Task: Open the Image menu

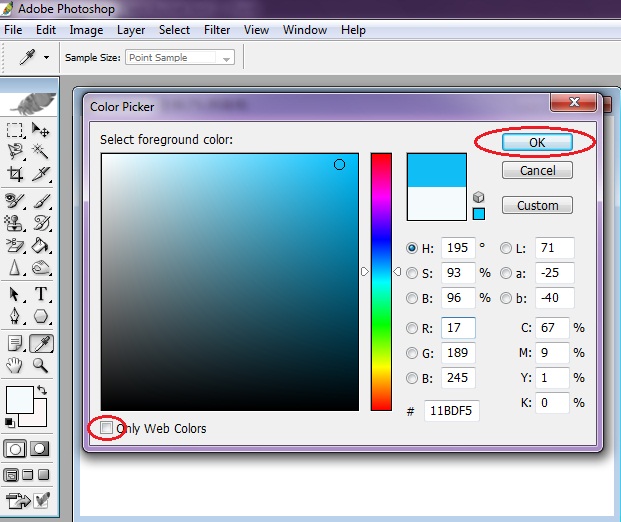Action: click(86, 30)
